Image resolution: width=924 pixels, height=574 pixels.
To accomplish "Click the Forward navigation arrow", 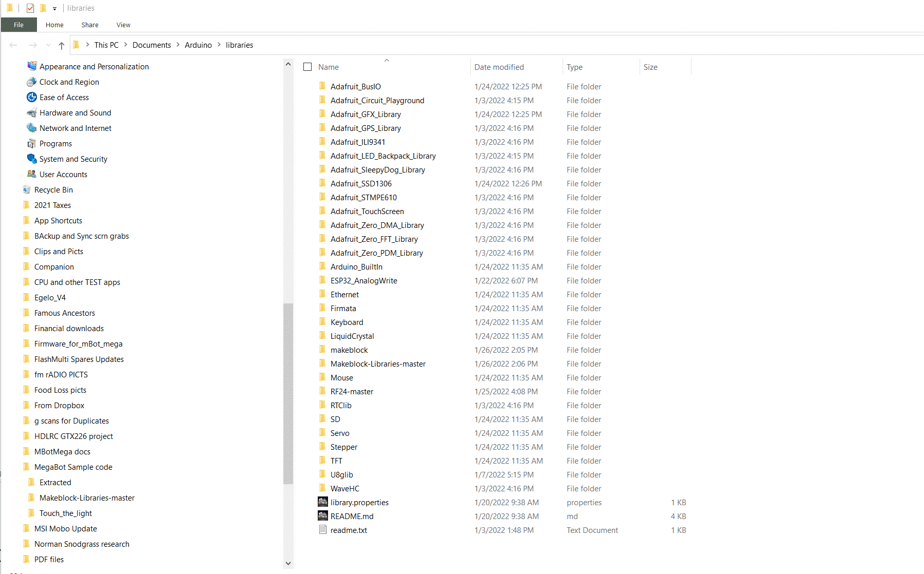I will (33, 45).
